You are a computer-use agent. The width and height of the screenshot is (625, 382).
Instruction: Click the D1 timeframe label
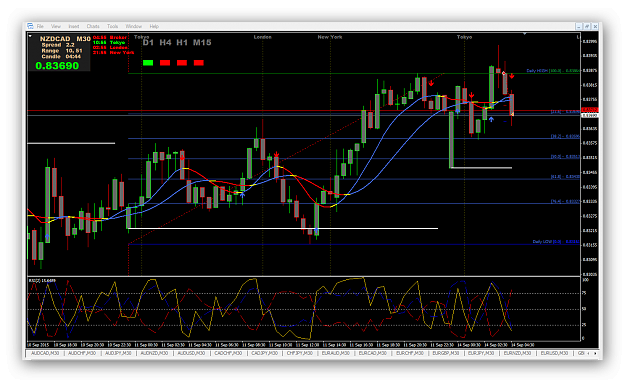pyautogui.click(x=148, y=43)
